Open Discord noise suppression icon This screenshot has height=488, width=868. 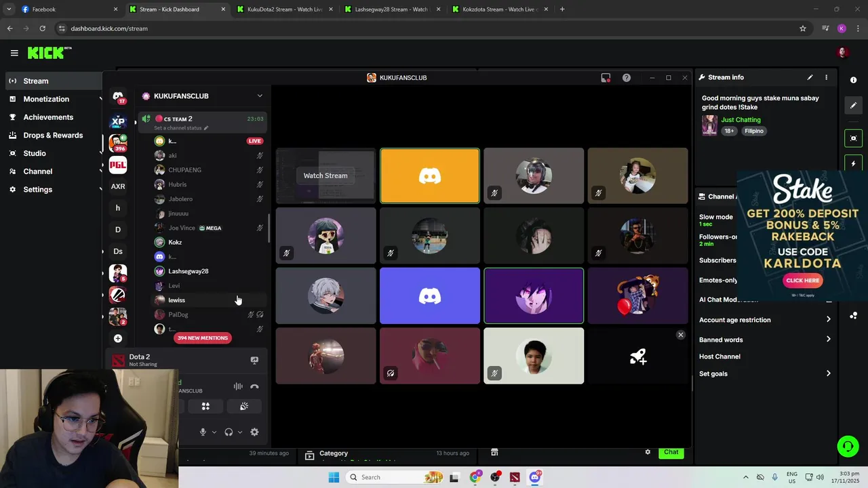point(238,386)
